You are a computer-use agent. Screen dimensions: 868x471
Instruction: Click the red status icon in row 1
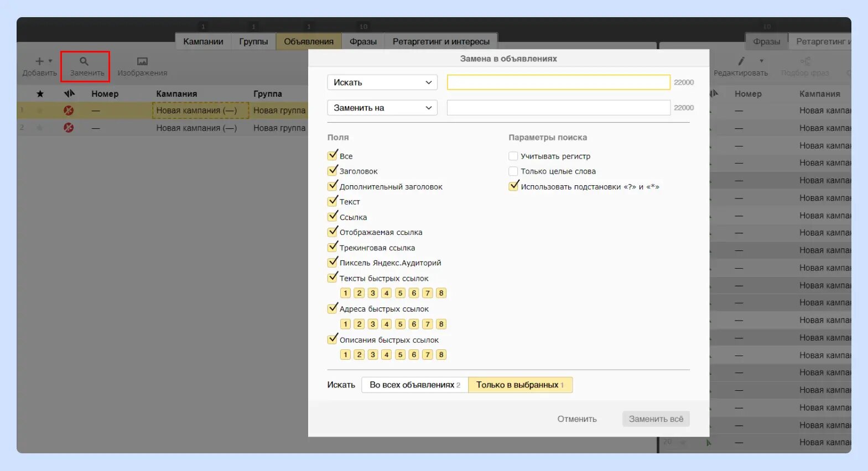coord(69,111)
